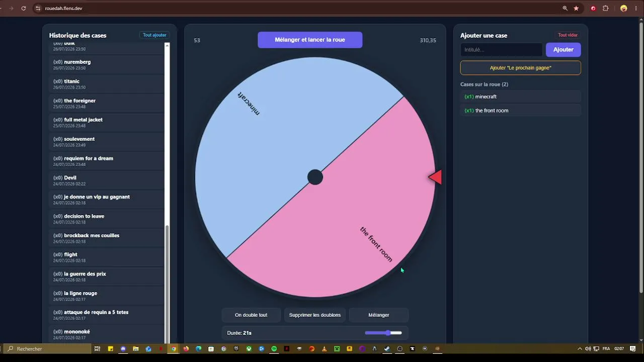
Task: Open Task View in the taskbar
Action: click(x=97, y=348)
